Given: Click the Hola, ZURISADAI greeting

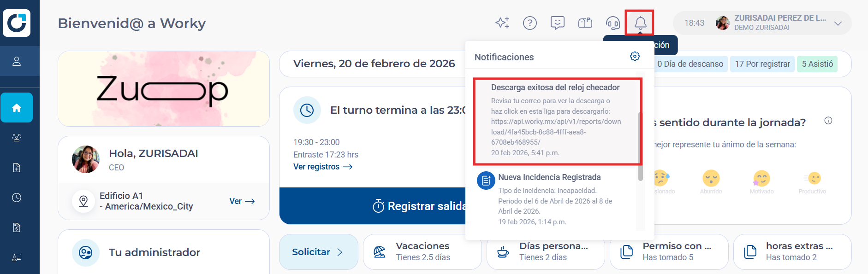Looking at the screenshot, I should tap(154, 153).
